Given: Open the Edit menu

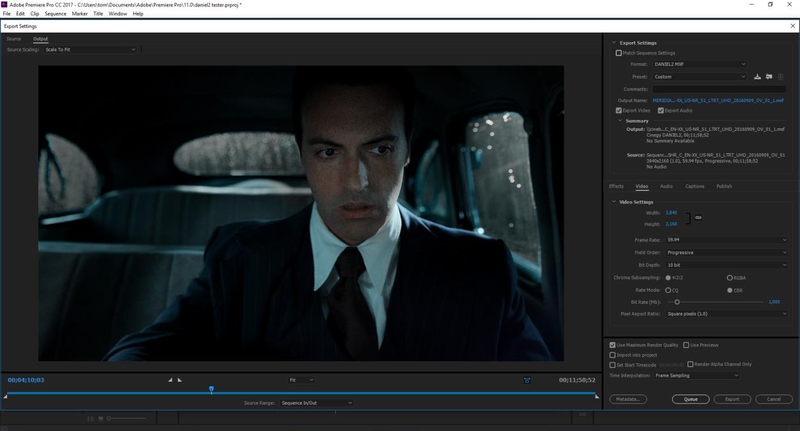Looking at the screenshot, I should click(20, 14).
